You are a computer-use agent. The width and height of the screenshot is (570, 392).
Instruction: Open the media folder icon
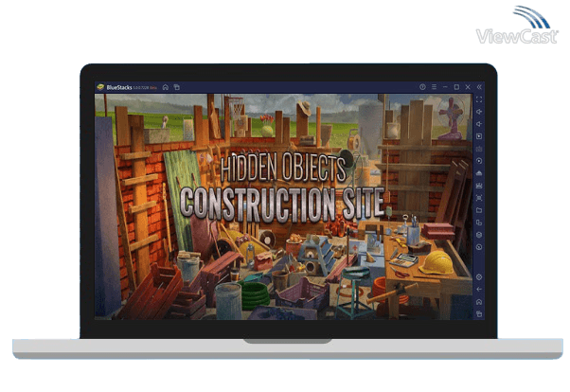click(x=479, y=210)
